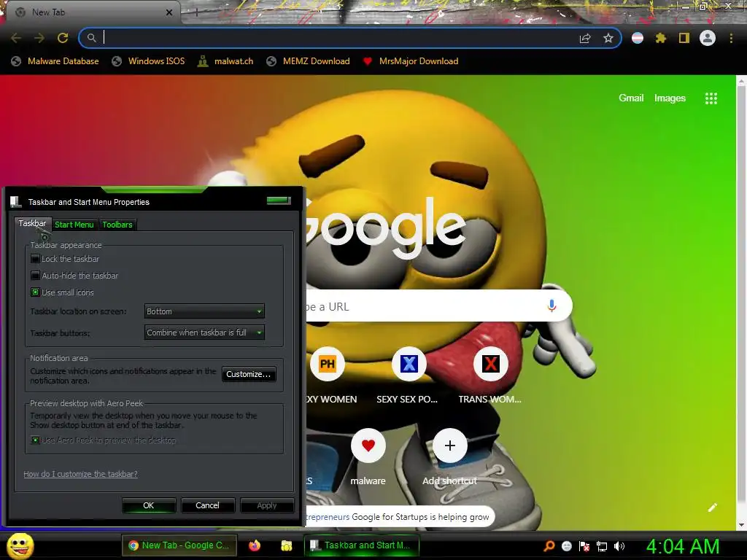Open a new Chrome tab with plus
Screen dimensions: 747x560
(196, 13)
